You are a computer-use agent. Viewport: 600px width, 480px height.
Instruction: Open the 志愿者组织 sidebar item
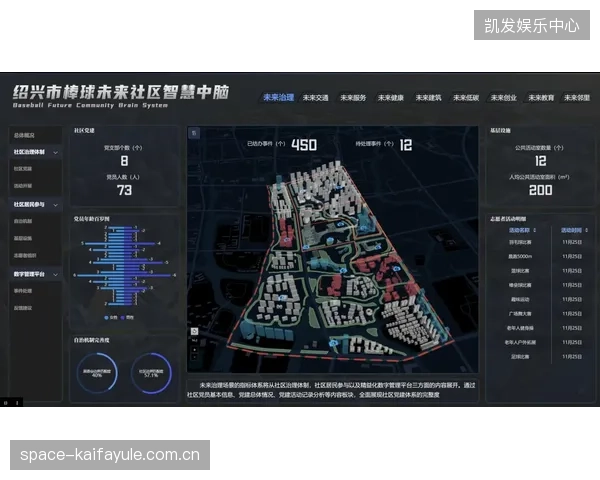click(25, 256)
